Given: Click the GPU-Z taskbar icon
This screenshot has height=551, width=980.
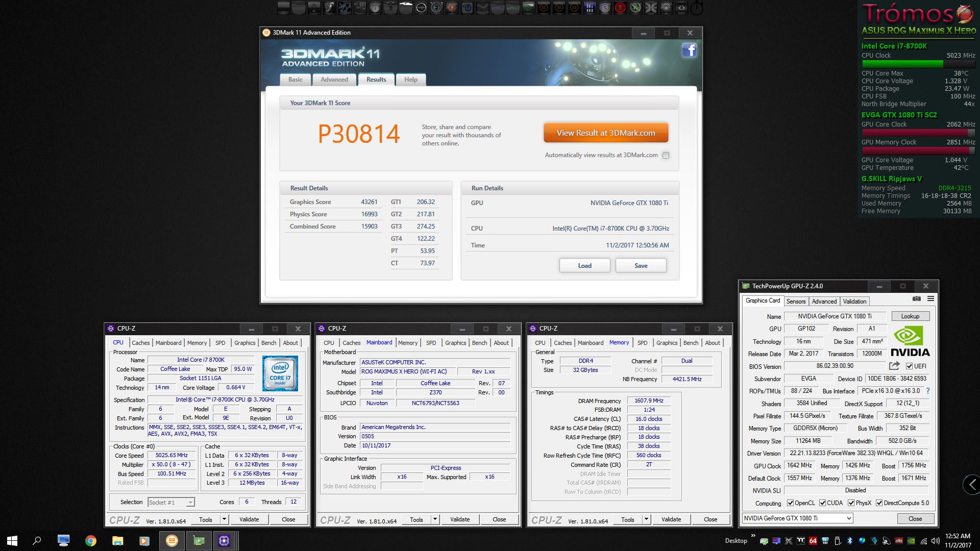Looking at the screenshot, I should tap(199, 541).
